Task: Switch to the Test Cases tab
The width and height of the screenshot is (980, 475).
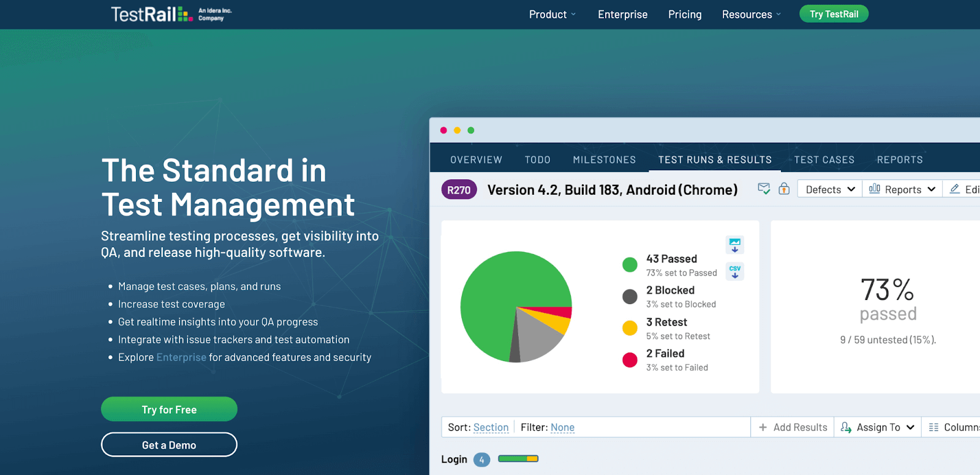Action: [824, 160]
